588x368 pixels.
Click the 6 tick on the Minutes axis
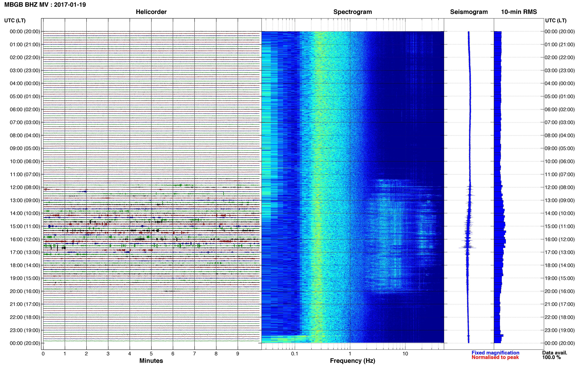pyautogui.click(x=173, y=354)
